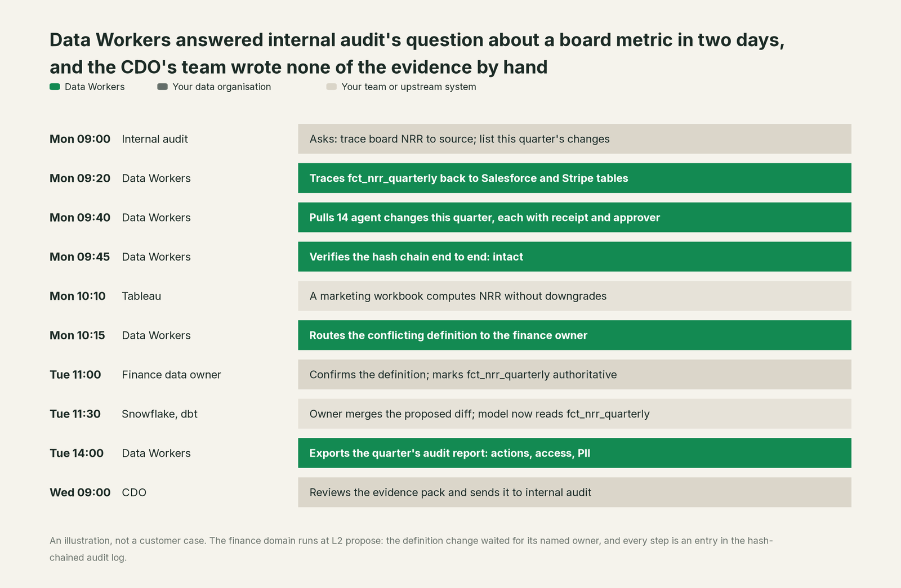This screenshot has height=588, width=901.
Task: Click the Mon 09:00 timestamp
Action: click(80, 139)
